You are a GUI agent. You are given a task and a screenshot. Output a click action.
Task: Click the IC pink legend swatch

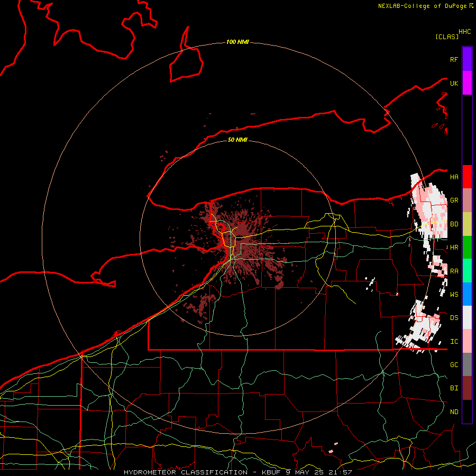[x=467, y=341]
